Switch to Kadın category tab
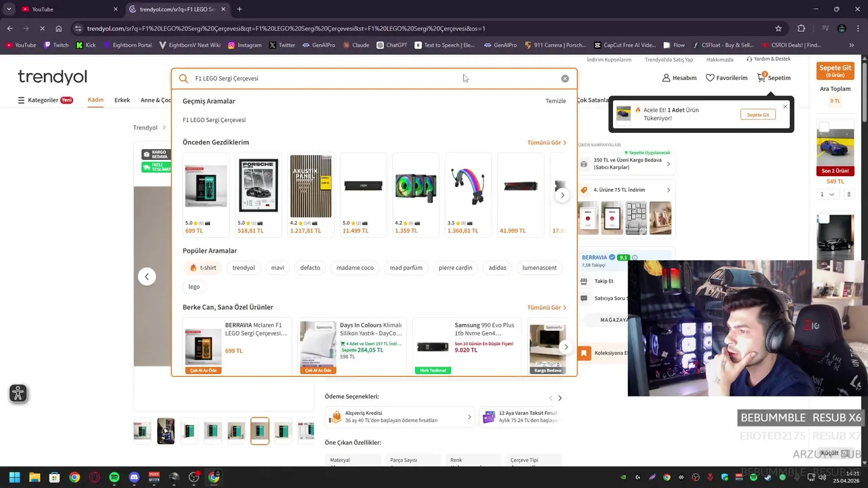868x488 pixels. coord(96,100)
